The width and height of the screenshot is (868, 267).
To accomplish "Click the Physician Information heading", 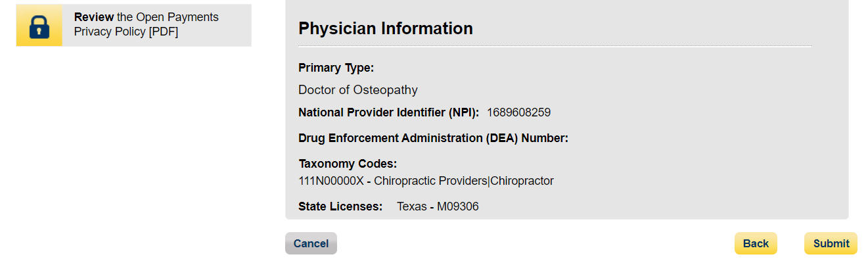I will [x=385, y=28].
